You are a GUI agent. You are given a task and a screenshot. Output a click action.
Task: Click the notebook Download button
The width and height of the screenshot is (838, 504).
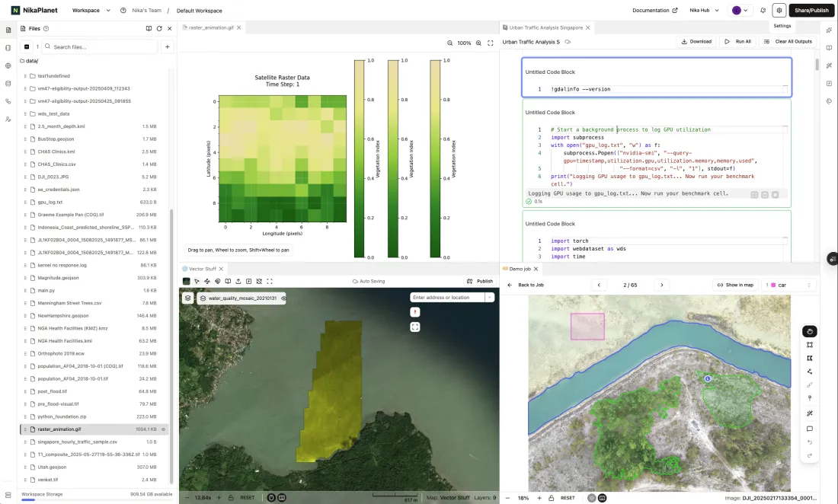click(696, 41)
